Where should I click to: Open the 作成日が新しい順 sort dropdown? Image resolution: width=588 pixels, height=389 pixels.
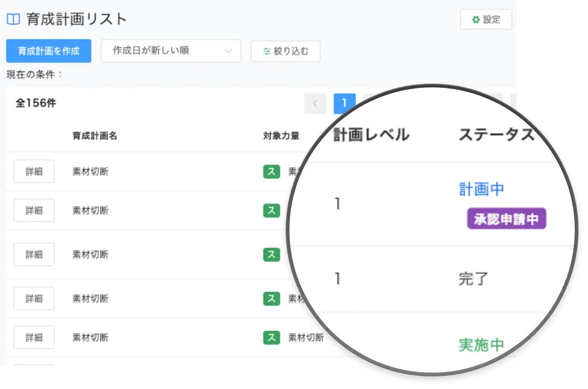click(170, 51)
